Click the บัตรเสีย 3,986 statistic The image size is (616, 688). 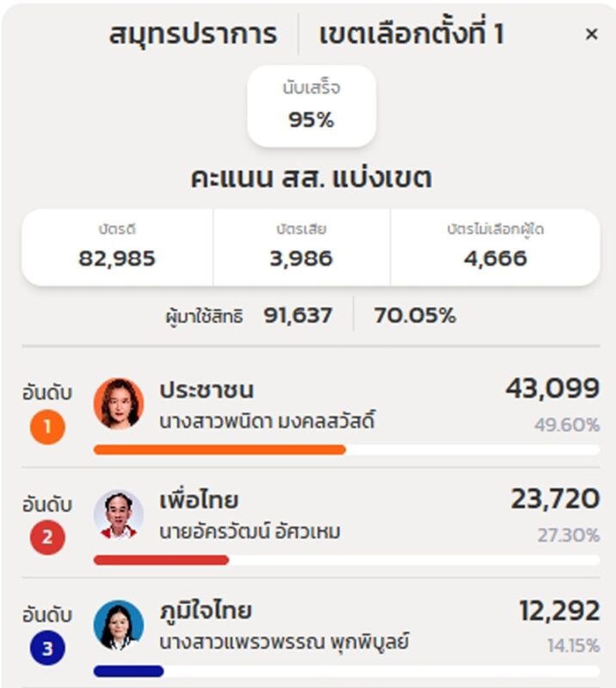pos(302,247)
